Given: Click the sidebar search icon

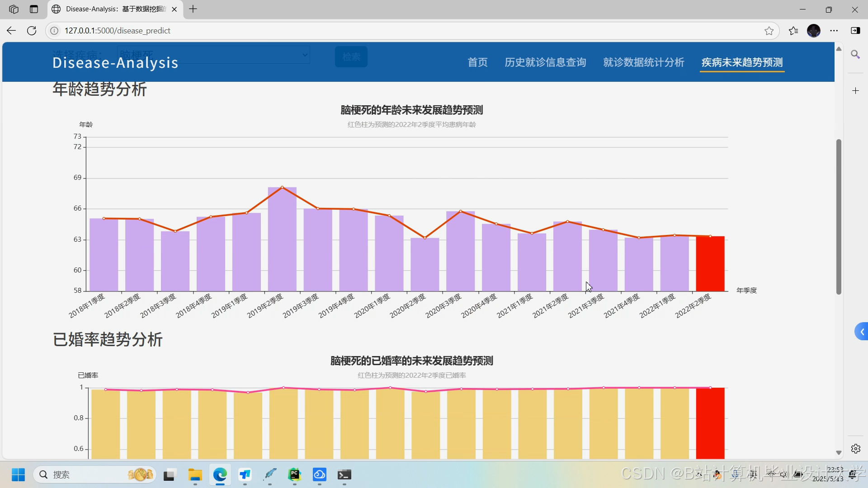Looking at the screenshot, I should tap(855, 55).
